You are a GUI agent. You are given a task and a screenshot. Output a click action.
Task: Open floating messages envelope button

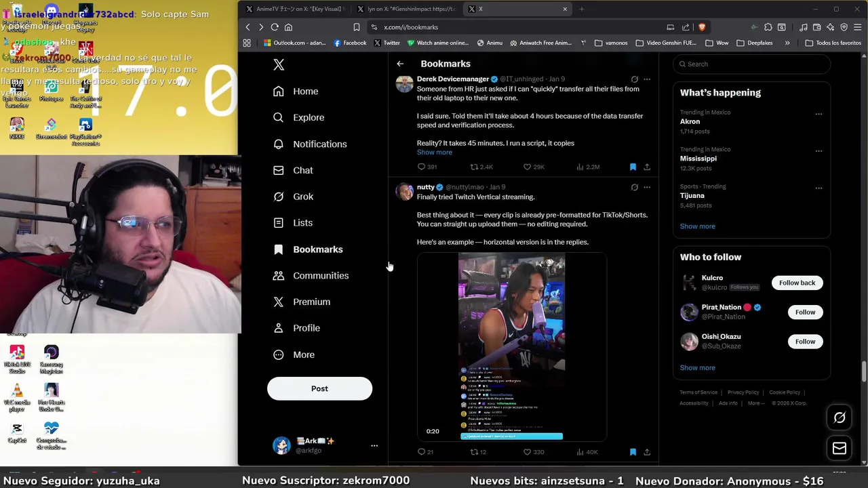[840, 448]
